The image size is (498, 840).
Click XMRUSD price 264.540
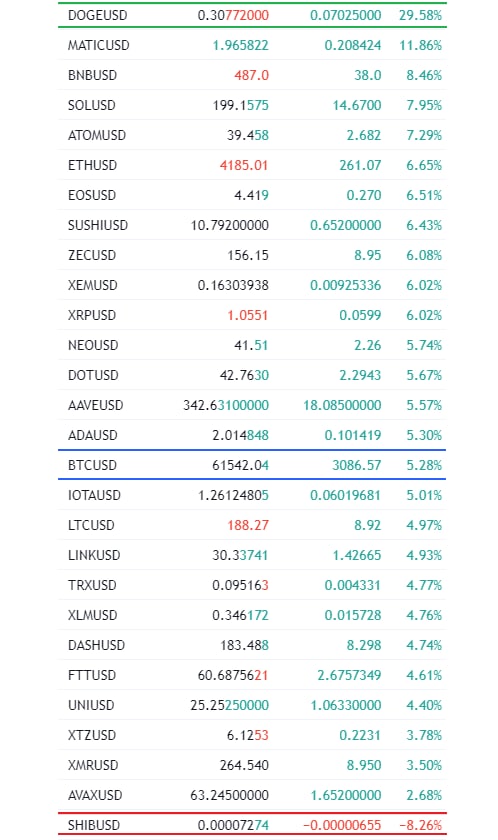pos(244,765)
